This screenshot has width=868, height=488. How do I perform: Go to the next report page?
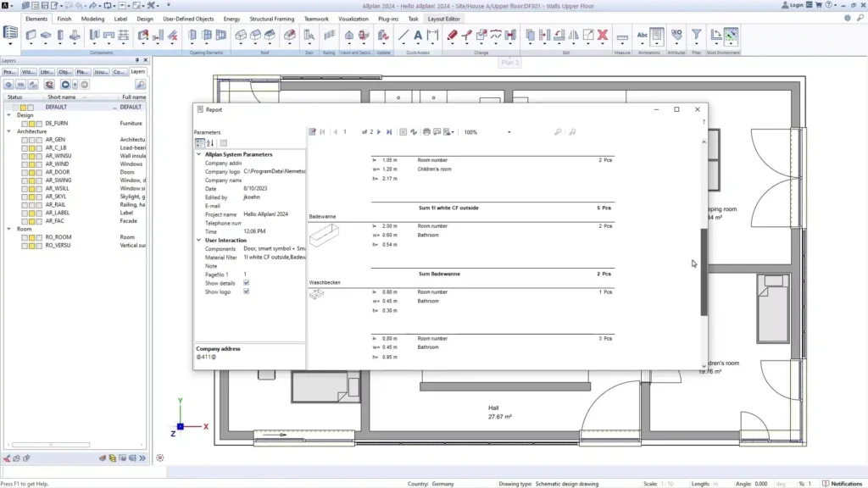click(378, 131)
